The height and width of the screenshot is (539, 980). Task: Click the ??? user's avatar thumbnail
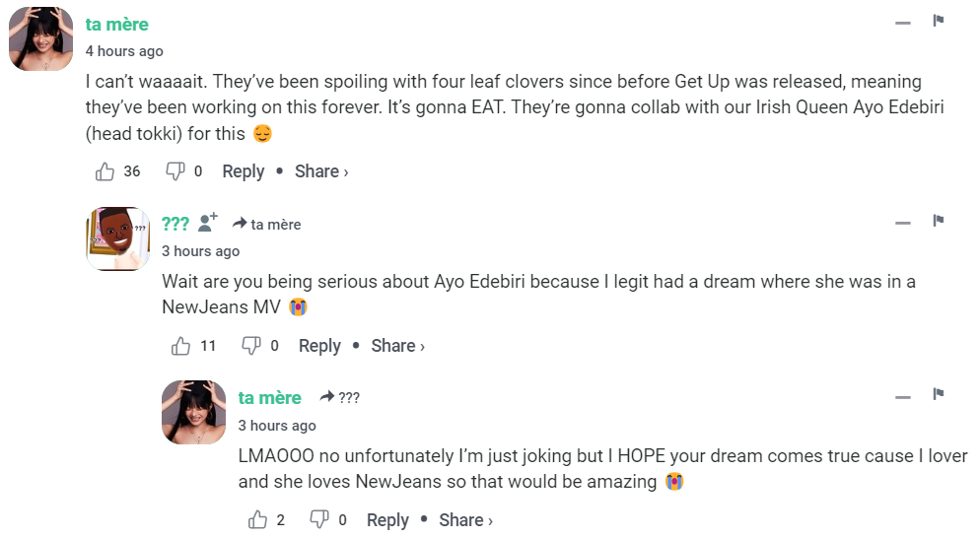(x=118, y=238)
